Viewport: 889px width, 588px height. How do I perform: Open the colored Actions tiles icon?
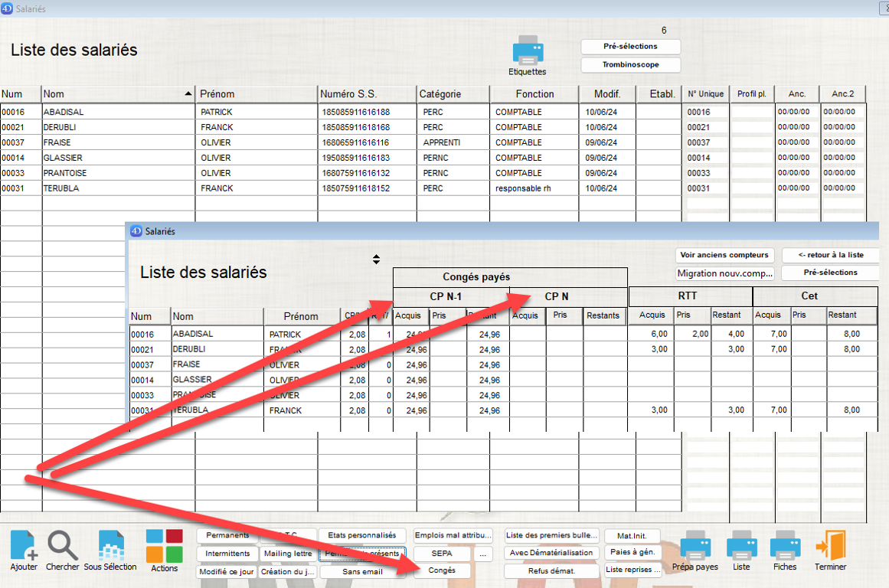click(x=164, y=545)
